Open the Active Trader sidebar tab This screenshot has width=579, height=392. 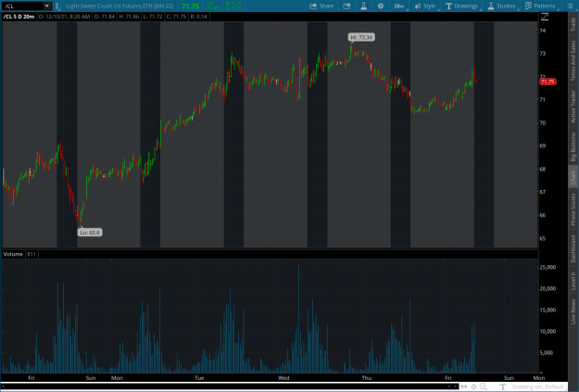click(573, 107)
